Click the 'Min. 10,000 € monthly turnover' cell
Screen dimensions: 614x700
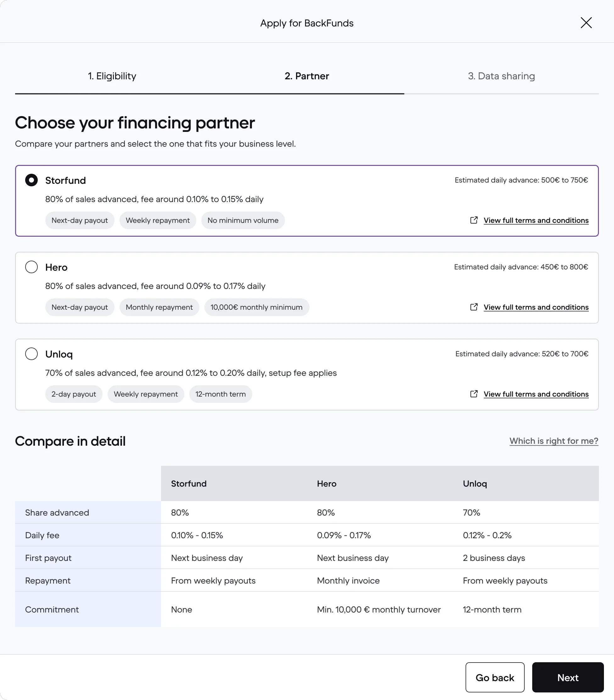pyautogui.click(x=379, y=610)
